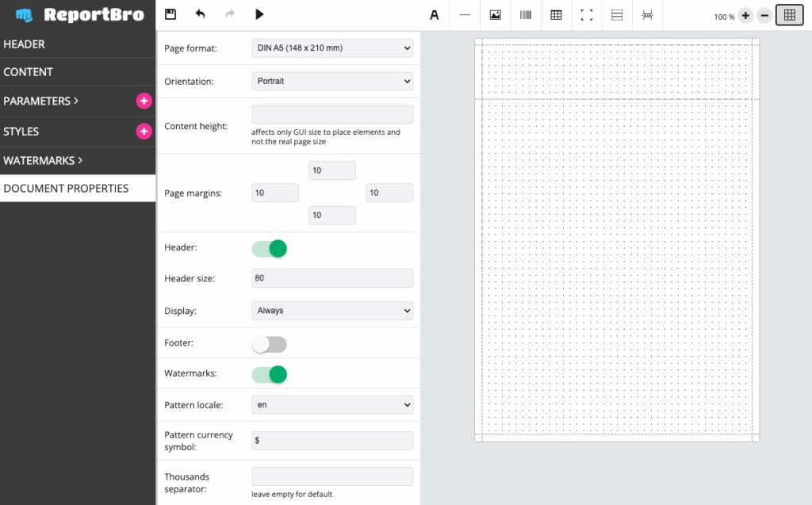Open the CONTENT menu item

pyautogui.click(x=29, y=72)
